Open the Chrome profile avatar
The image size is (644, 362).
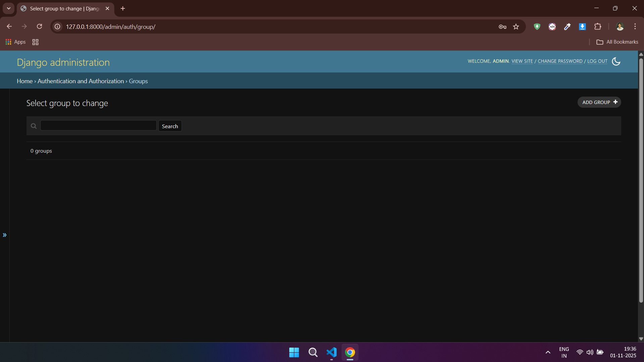click(620, 27)
